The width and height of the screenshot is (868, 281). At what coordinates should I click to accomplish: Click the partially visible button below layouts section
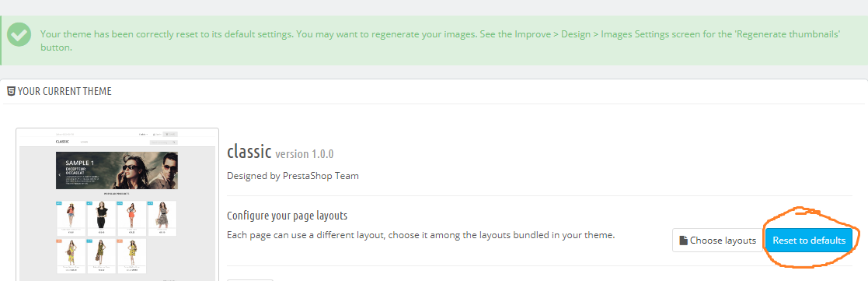250,280
